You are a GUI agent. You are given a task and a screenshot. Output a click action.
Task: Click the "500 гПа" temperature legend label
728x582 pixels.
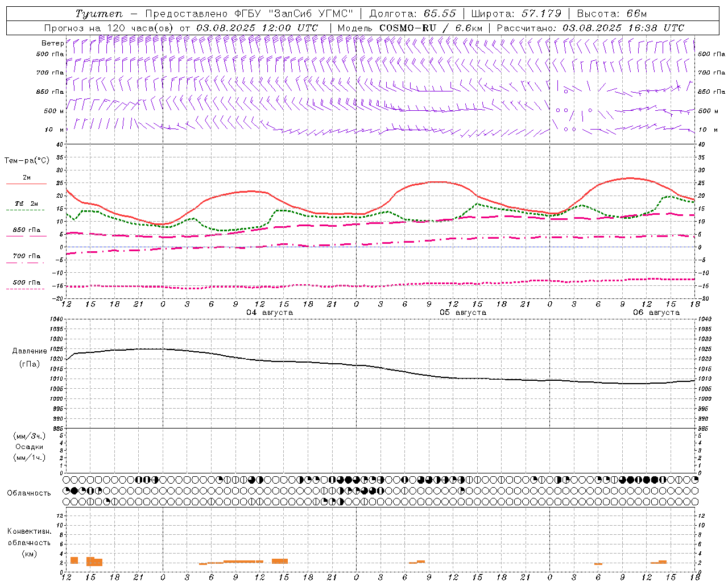27,282
